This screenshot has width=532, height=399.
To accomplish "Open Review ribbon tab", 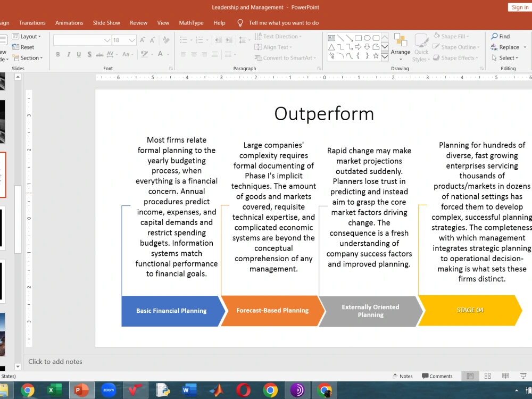I will pyautogui.click(x=138, y=23).
